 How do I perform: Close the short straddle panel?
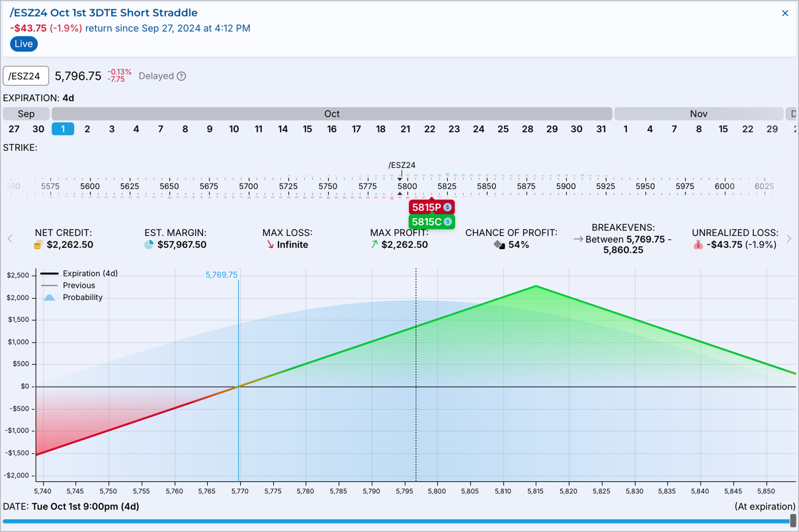[785, 13]
